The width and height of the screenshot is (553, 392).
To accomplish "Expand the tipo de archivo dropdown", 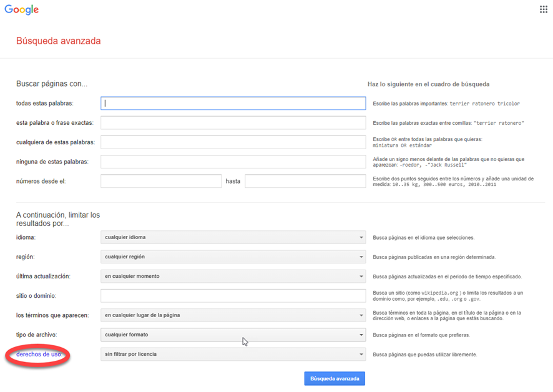I will click(233, 335).
